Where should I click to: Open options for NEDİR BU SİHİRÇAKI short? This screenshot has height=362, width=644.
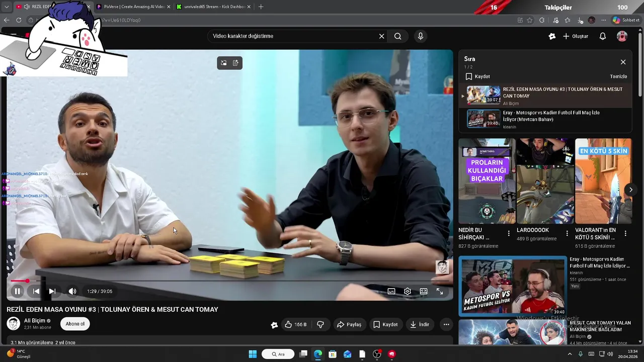point(509,233)
